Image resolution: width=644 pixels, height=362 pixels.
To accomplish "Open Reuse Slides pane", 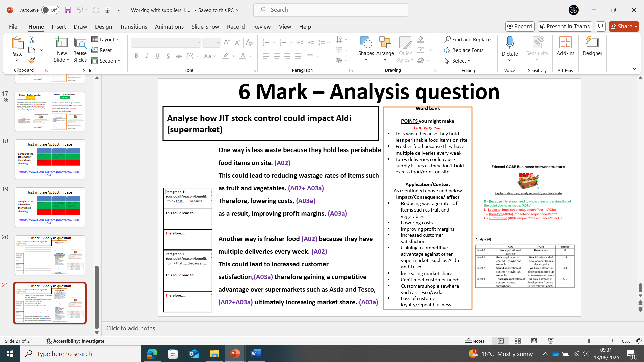I will coord(80,50).
